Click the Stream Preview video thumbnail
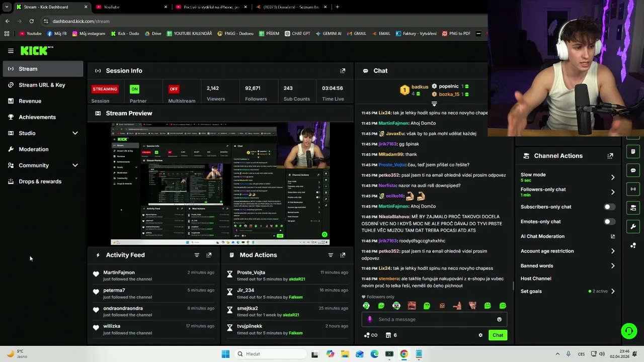 point(220,184)
